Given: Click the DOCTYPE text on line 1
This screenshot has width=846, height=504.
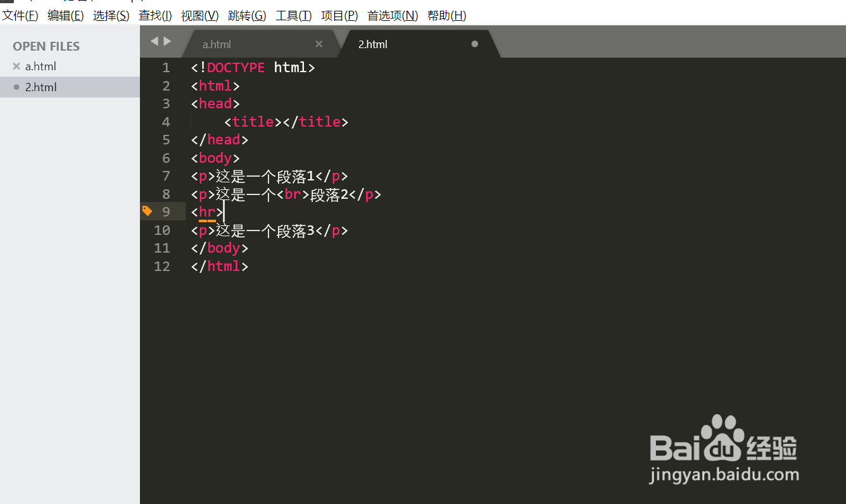Looking at the screenshot, I should pyautogui.click(x=236, y=67).
